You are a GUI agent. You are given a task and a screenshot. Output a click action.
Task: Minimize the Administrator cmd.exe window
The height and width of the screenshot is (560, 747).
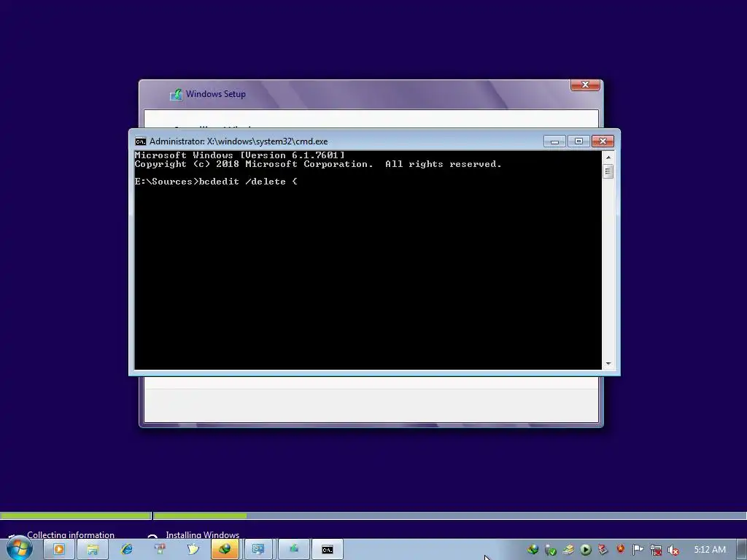554,141
